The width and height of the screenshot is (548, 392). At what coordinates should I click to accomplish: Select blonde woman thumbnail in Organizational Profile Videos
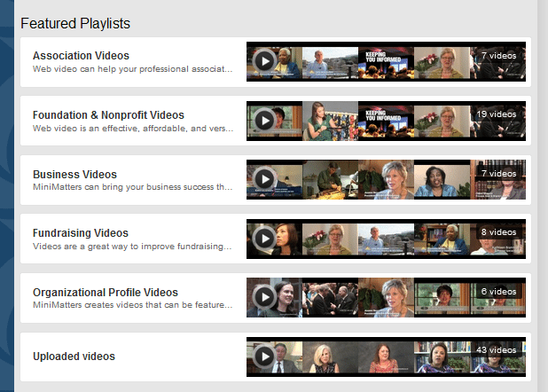pyautogui.click(x=387, y=298)
